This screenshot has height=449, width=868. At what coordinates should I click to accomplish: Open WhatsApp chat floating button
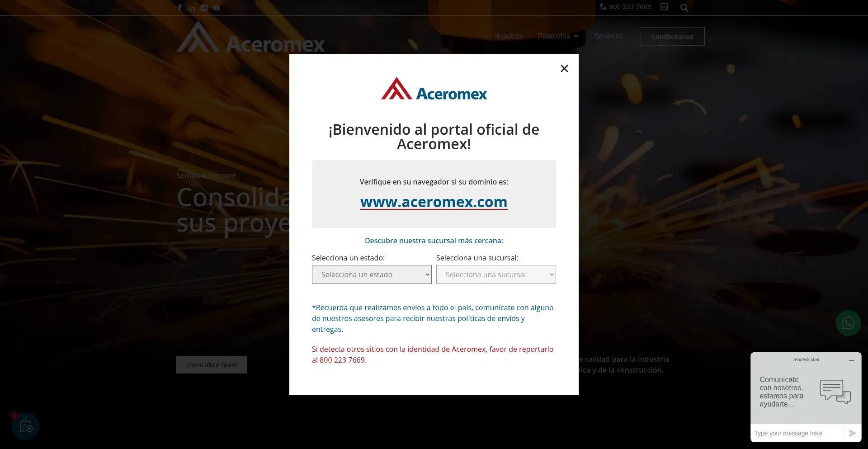tap(848, 323)
